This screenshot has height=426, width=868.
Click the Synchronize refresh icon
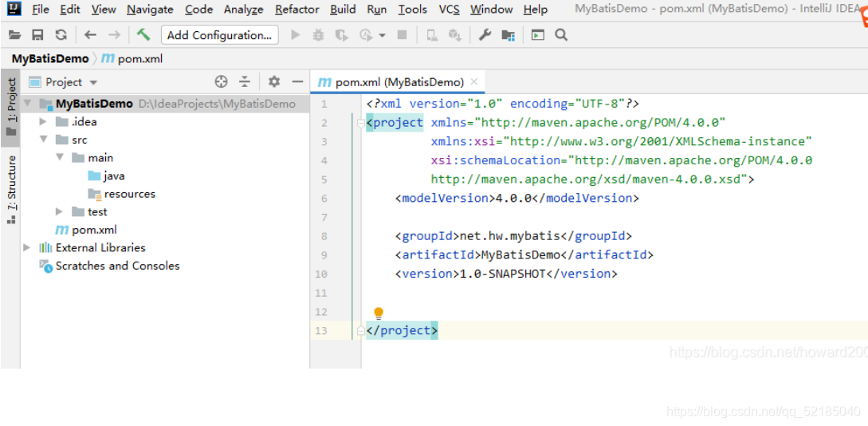pos(61,35)
